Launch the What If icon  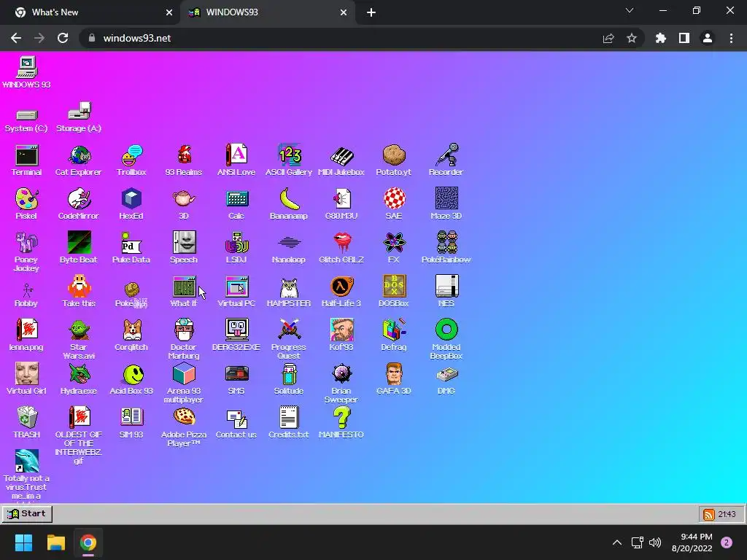(x=184, y=287)
